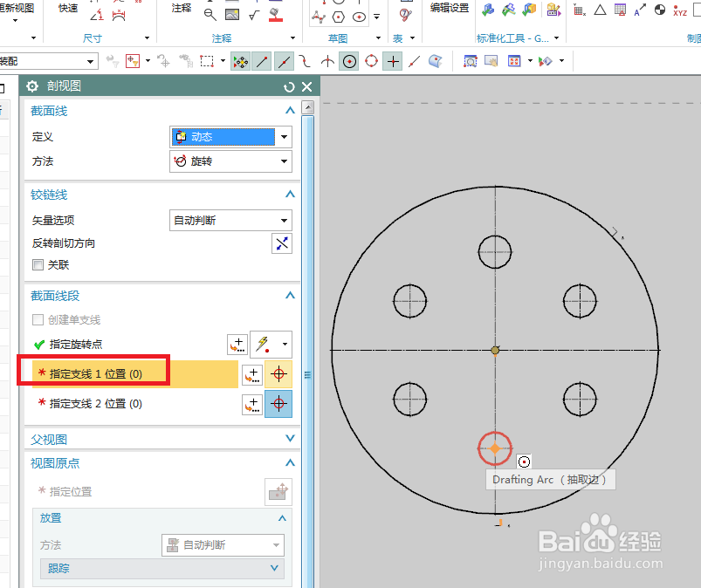The width and height of the screenshot is (701, 588).
Task: Click the 注释 note command
Action: (x=181, y=8)
